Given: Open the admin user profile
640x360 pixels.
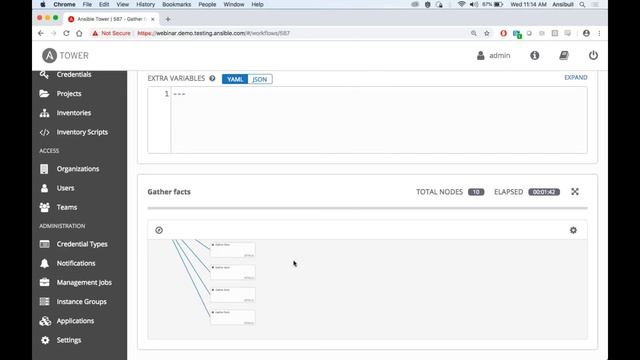Looking at the screenshot, I should pos(493,56).
